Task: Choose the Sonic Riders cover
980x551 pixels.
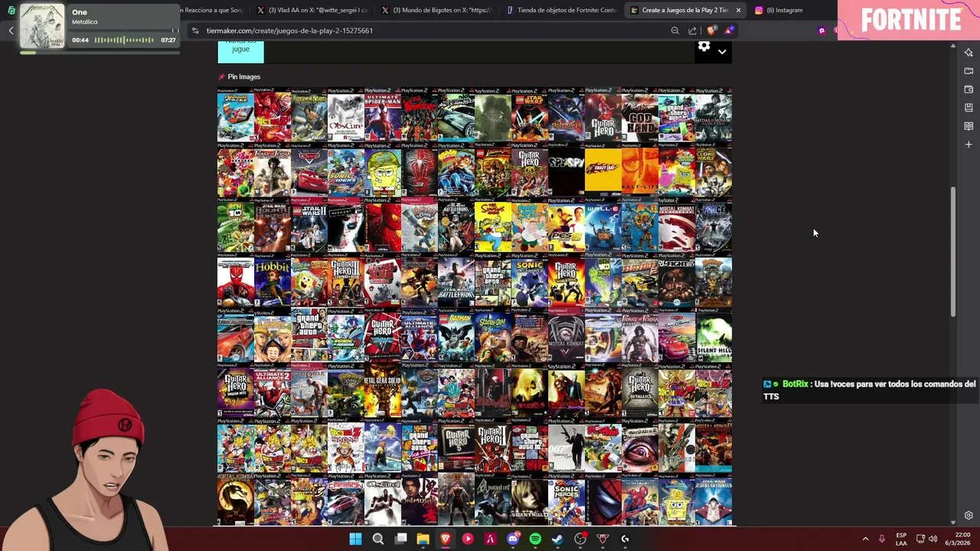Action: point(346,170)
